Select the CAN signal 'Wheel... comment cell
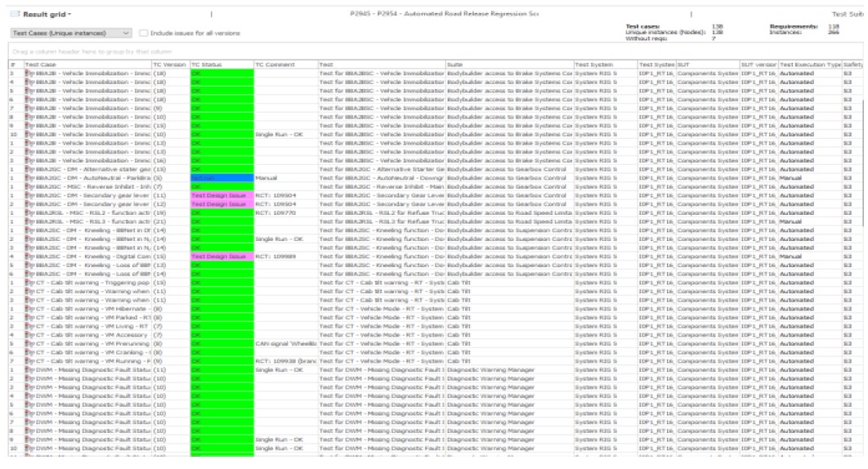Image resolution: width=868 pixels, height=469 pixels. point(285,344)
